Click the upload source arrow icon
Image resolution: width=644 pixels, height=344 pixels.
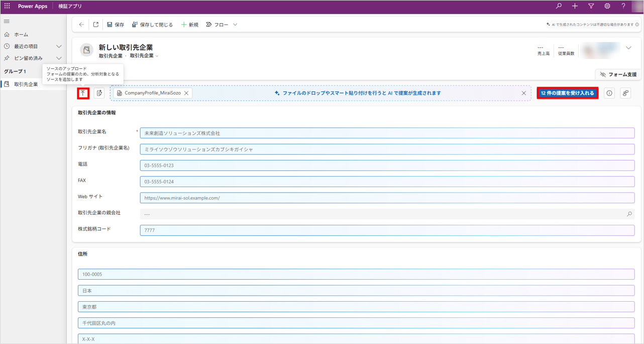point(83,93)
